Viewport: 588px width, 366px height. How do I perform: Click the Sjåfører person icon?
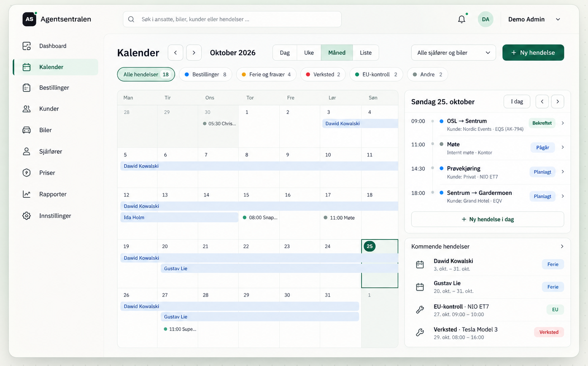tap(27, 151)
